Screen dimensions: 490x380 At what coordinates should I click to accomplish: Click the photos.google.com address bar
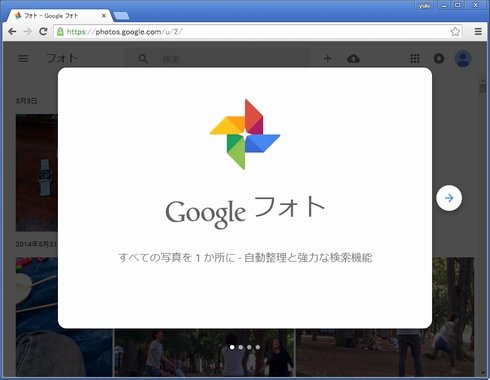tap(257, 32)
